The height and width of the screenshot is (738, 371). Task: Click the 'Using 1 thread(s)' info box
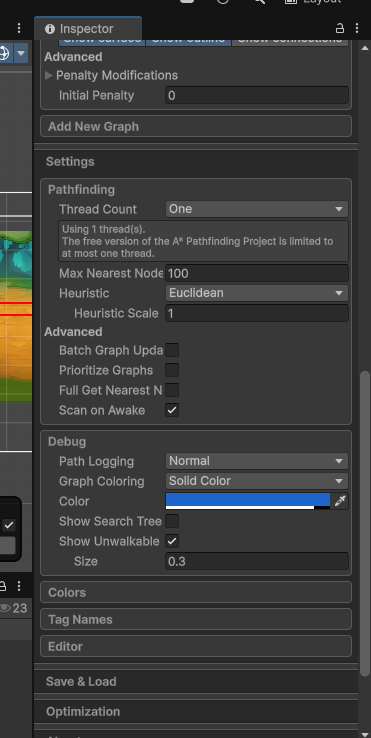[203, 241]
